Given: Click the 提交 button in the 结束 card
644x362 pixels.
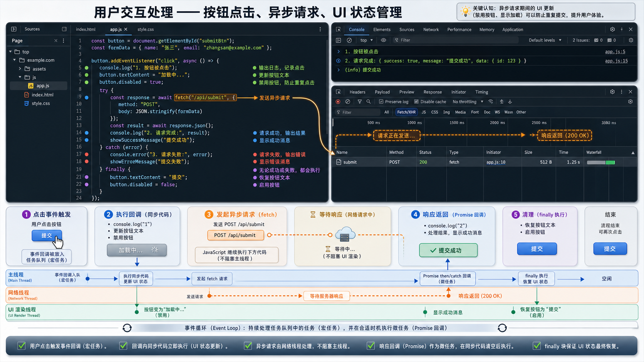Looking at the screenshot, I should [x=610, y=249].
